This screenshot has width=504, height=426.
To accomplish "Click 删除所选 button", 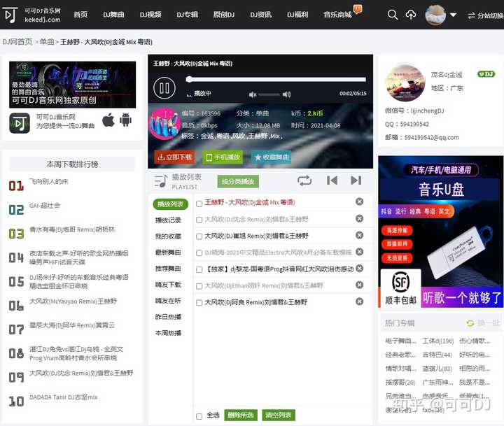I will [x=240, y=415].
